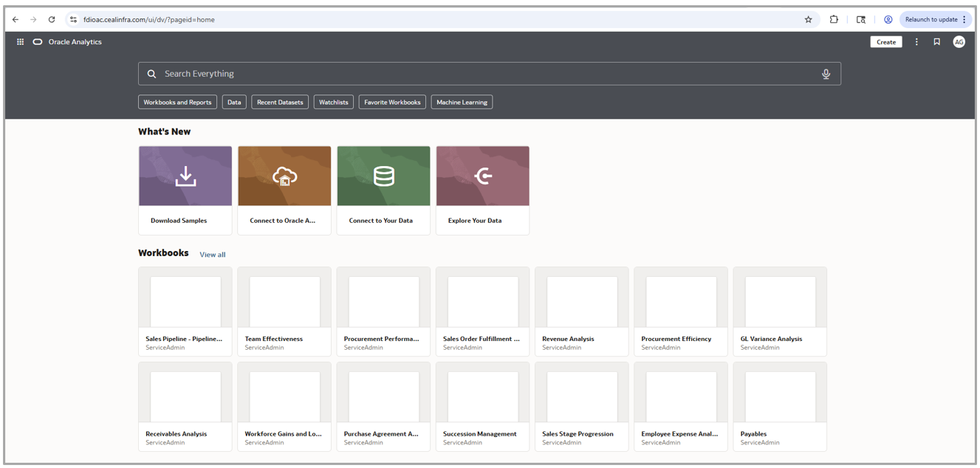
Task: Click the Search Everything input field
Action: (487, 74)
